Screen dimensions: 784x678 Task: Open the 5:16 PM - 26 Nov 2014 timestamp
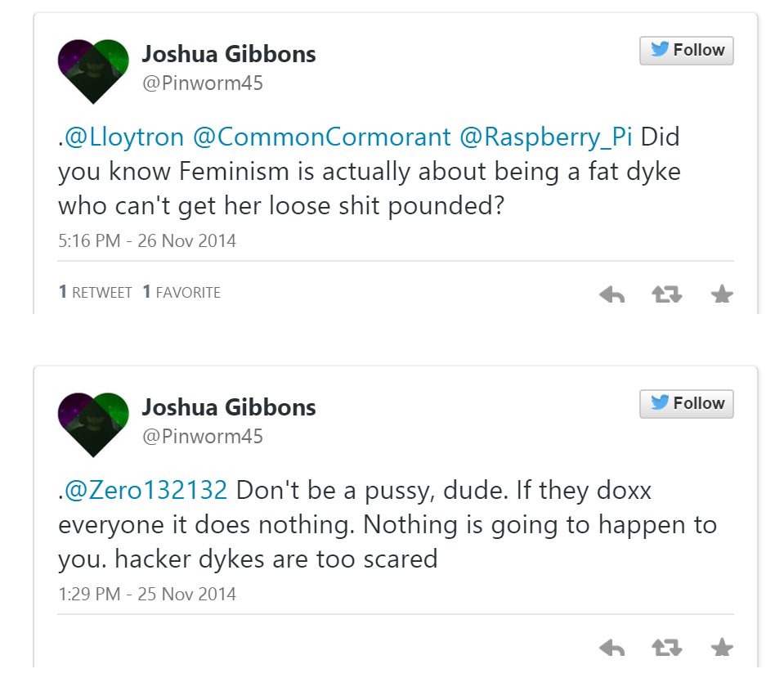click(x=147, y=241)
